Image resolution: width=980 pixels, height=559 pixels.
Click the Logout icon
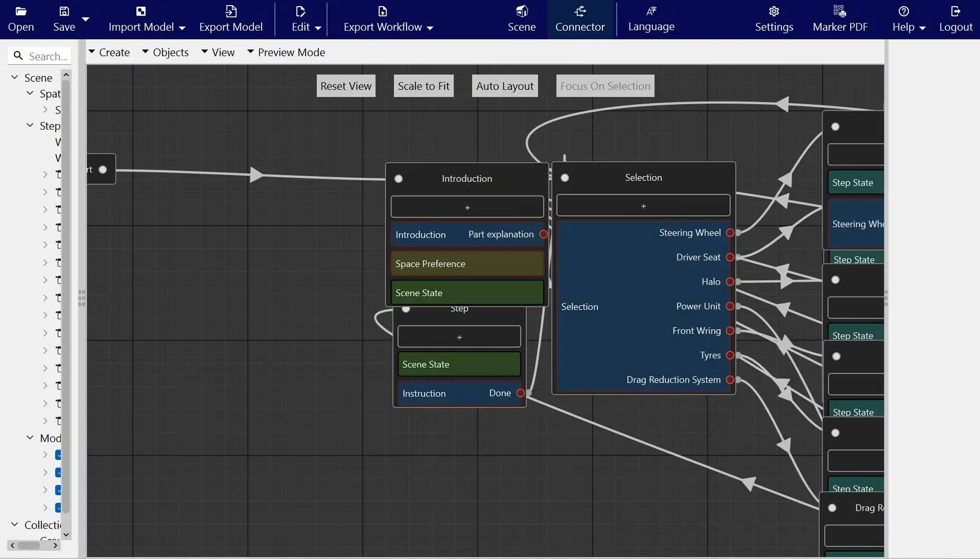click(x=955, y=11)
